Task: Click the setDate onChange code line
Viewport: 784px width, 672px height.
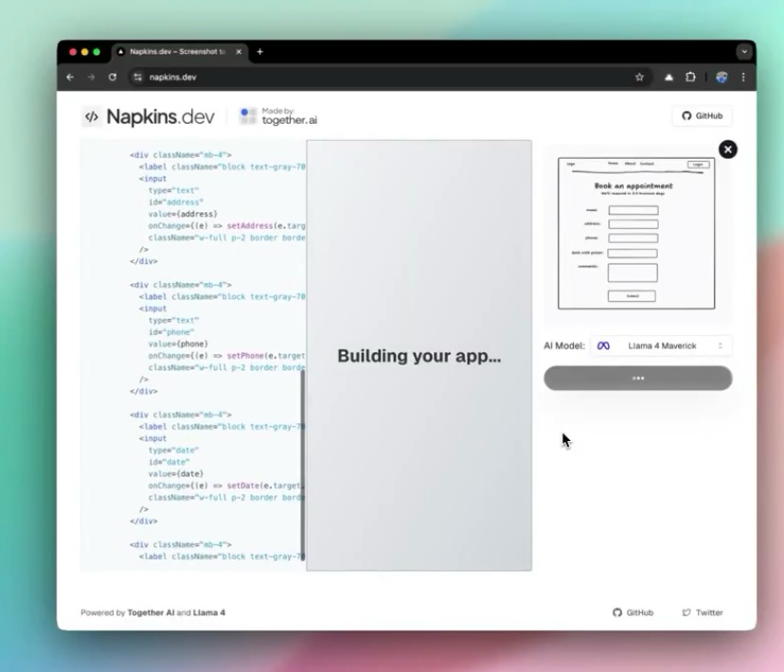Action: 225,486
